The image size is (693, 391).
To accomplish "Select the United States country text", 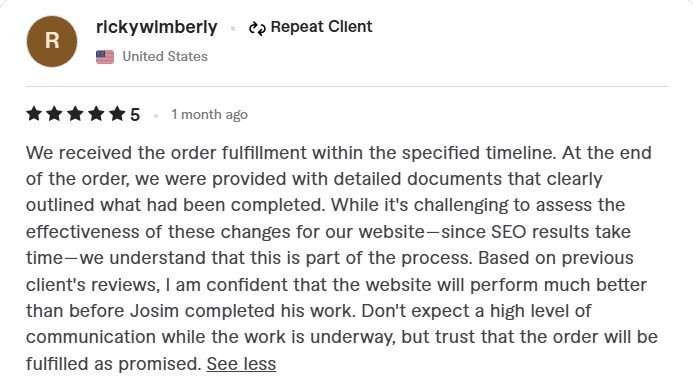I will pos(165,57).
